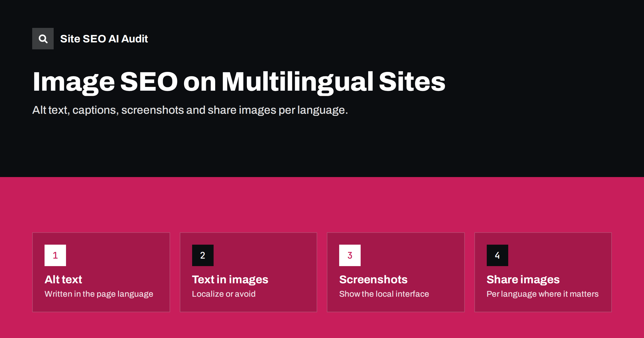Open the Text in images card heading
This screenshot has width=644, height=338.
tap(230, 280)
